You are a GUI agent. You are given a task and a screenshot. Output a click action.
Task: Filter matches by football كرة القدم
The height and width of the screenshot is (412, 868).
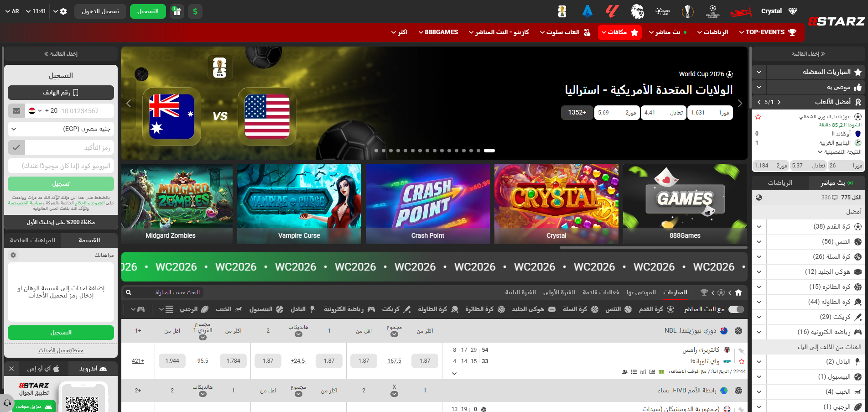point(656,309)
